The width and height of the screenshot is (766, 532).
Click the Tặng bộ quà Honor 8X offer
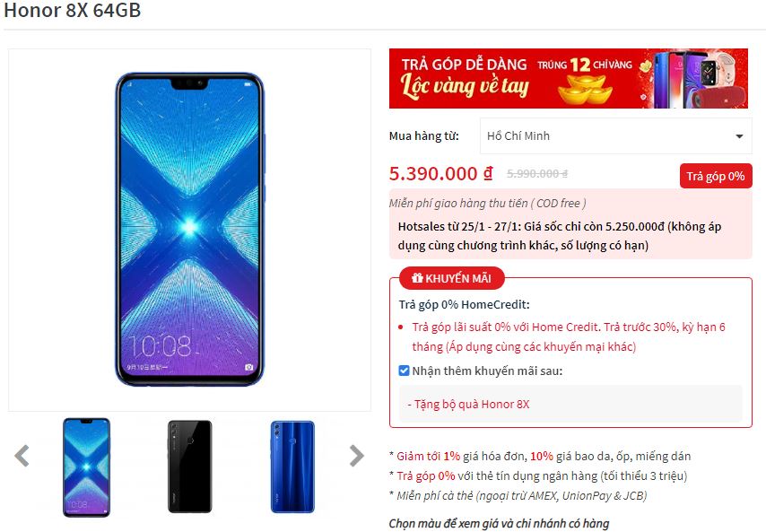tap(468, 404)
